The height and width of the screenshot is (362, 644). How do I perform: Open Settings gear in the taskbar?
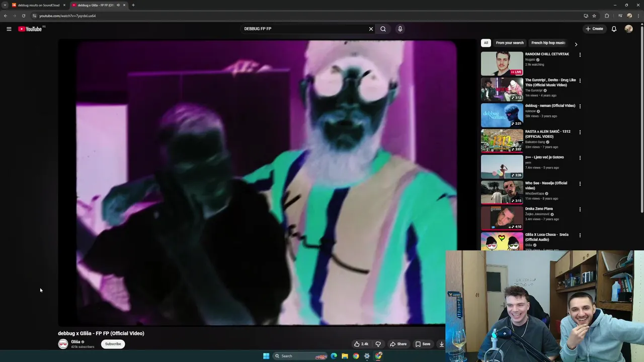click(x=367, y=356)
